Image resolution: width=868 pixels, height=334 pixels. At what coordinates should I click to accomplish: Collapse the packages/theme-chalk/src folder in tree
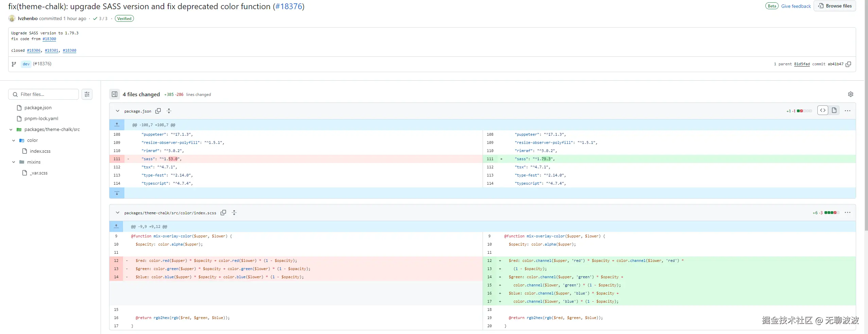tap(11, 130)
